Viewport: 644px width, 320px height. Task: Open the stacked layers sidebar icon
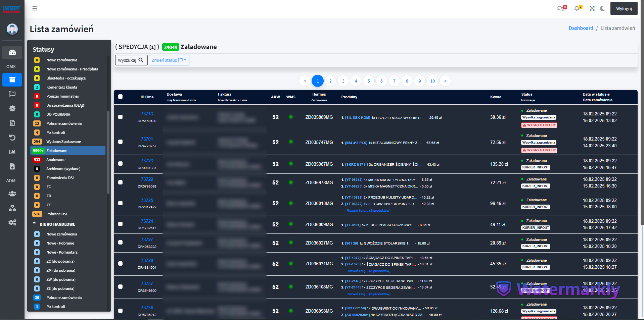click(12, 108)
